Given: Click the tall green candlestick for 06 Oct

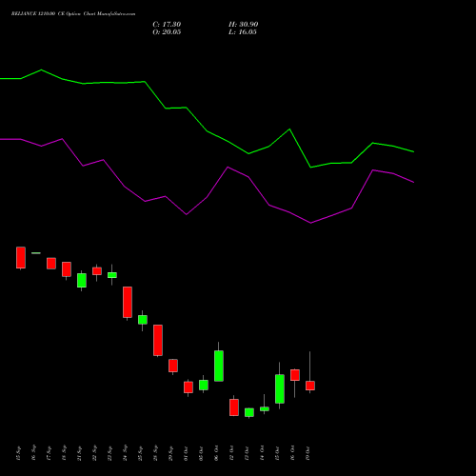Looking at the screenshot, I should pos(219,366).
